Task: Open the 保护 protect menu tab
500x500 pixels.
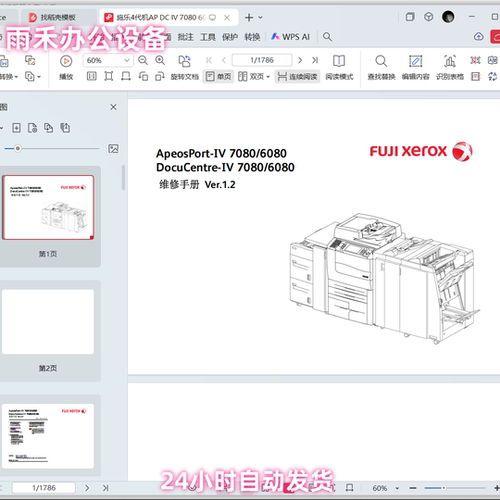Action: (230, 37)
